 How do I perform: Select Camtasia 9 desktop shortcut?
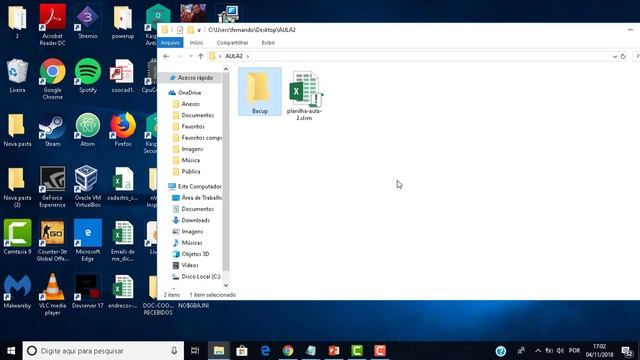(x=17, y=238)
